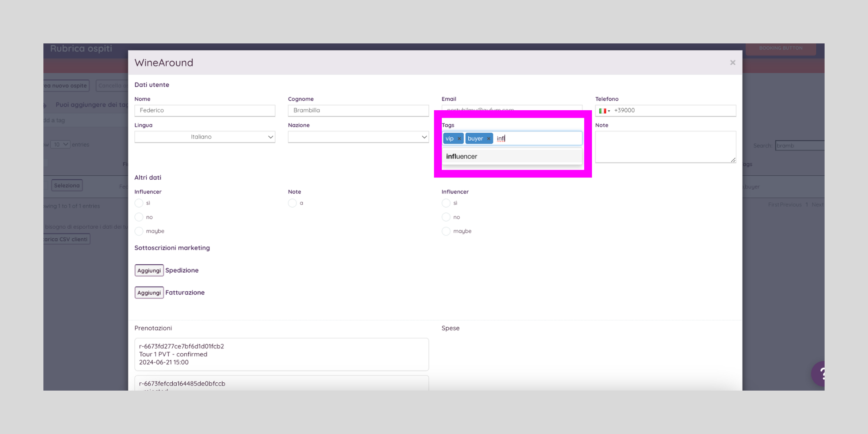Select Note option a
The height and width of the screenshot is (434, 868).
[293, 203]
